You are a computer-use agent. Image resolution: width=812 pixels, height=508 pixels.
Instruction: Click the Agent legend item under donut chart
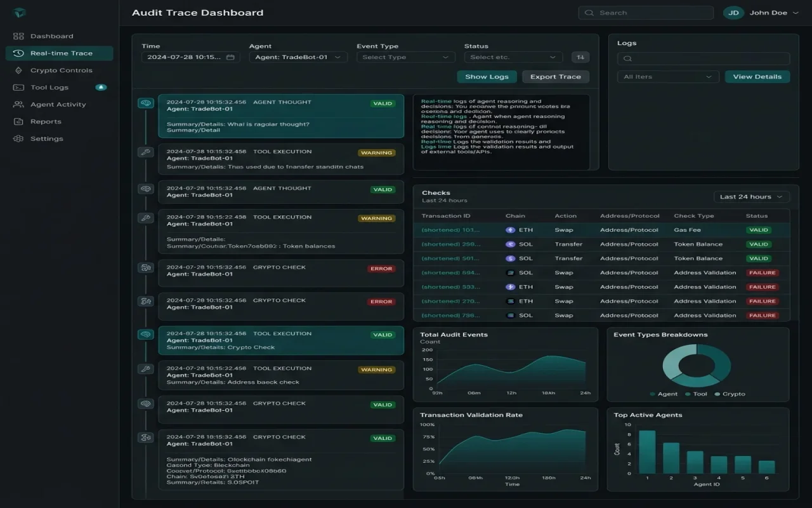point(664,394)
